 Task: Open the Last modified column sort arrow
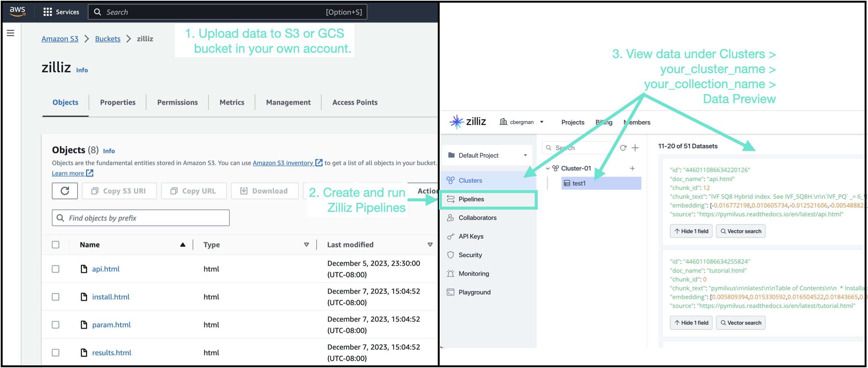tap(430, 245)
